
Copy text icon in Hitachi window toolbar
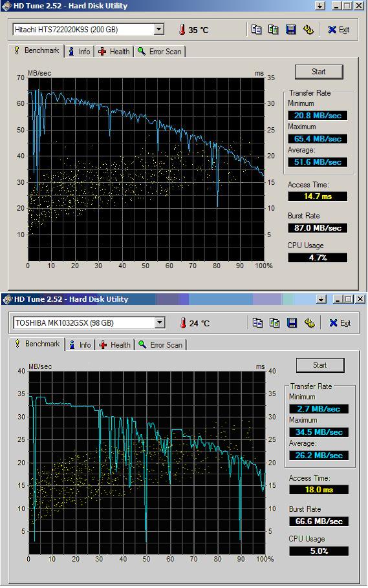pyautogui.click(x=257, y=30)
